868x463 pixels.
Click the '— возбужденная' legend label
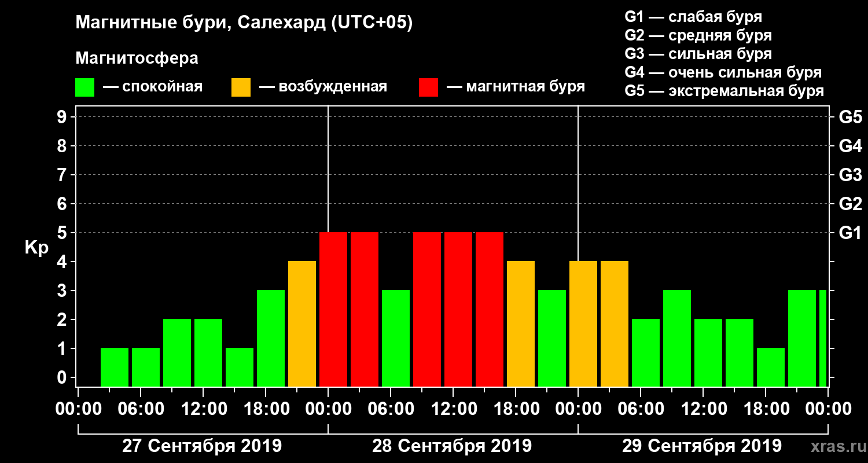323,87
